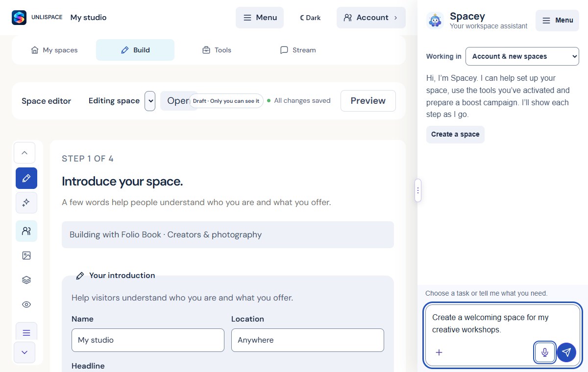Expand the Editing space dropdown

tap(150, 101)
